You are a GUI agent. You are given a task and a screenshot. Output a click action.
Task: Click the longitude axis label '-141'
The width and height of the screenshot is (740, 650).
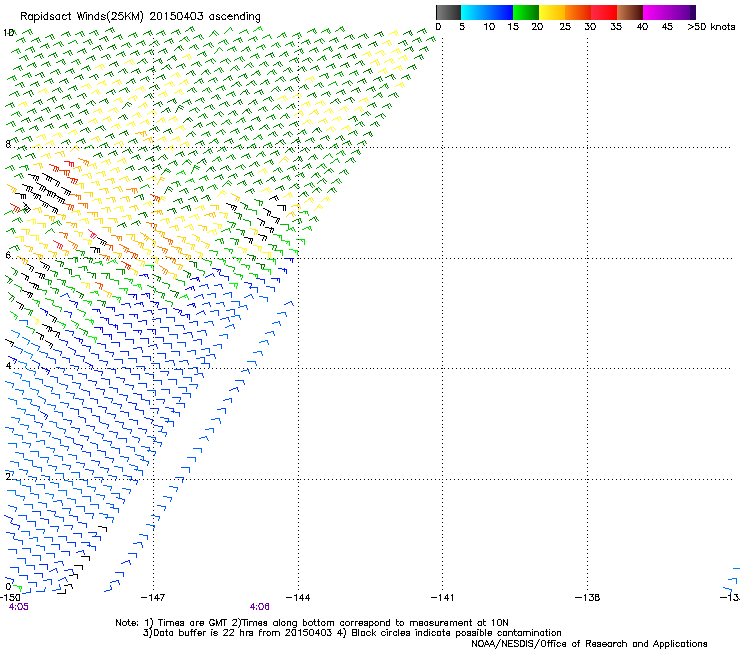[x=442, y=598]
